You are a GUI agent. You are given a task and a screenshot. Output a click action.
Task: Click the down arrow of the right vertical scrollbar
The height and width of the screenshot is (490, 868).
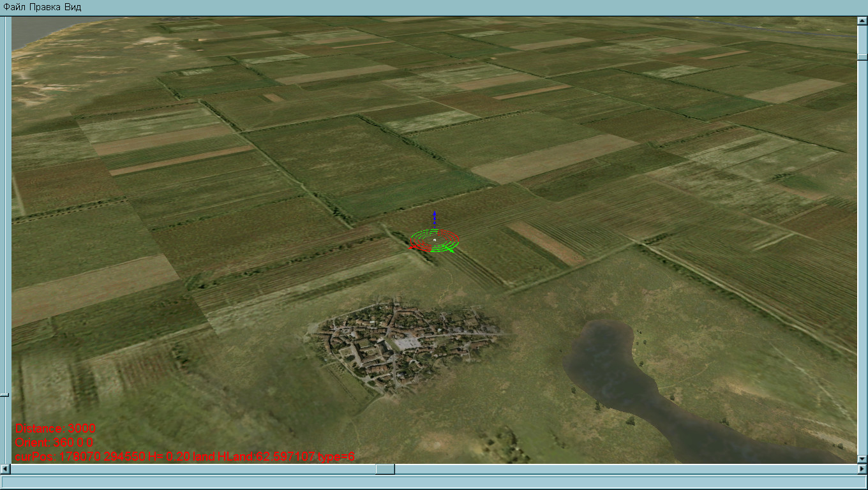coord(862,459)
